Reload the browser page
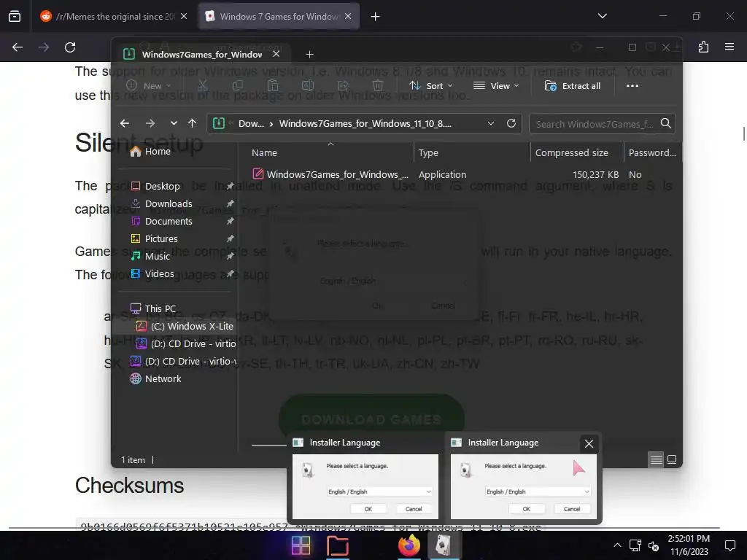This screenshot has height=560, width=747. [x=70, y=47]
